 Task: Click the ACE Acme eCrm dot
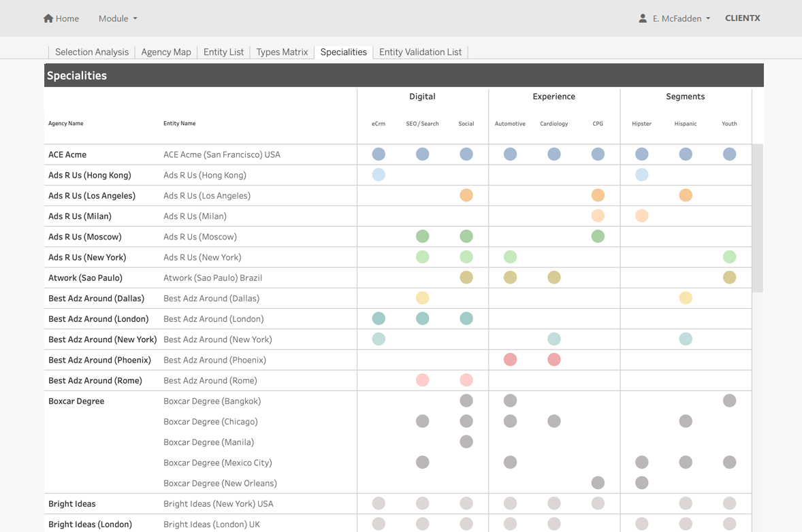click(x=379, y=154)
